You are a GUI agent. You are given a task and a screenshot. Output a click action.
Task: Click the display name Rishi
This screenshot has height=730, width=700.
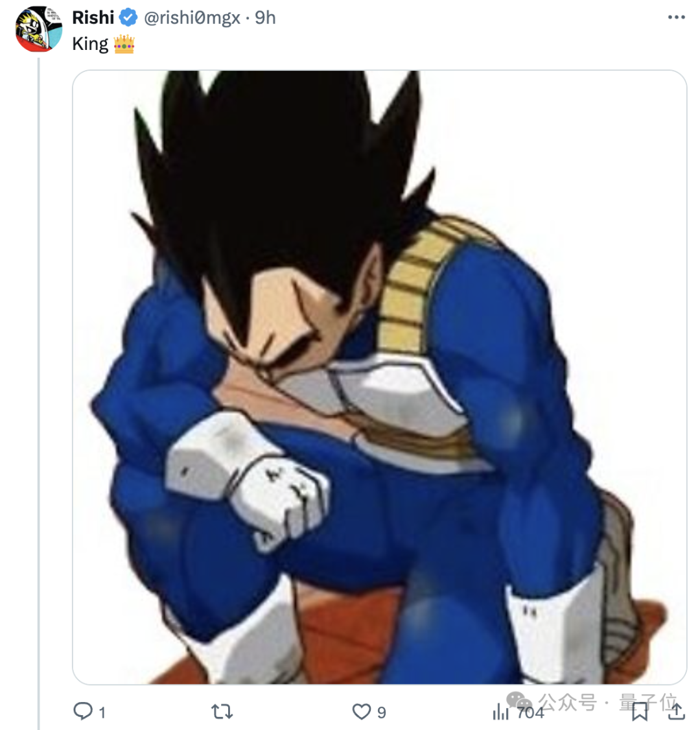click(93, 18)
